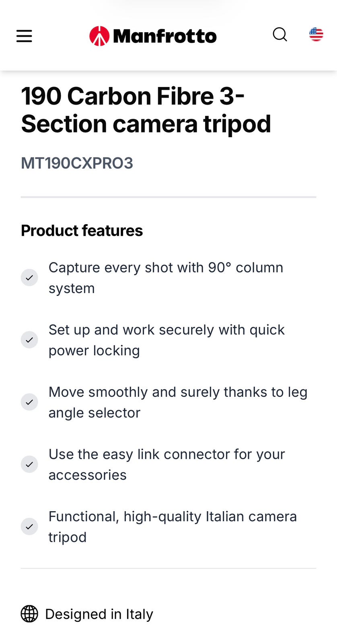Open the search magnifier icon
This screenshot has height=644, width=337.
280,35
